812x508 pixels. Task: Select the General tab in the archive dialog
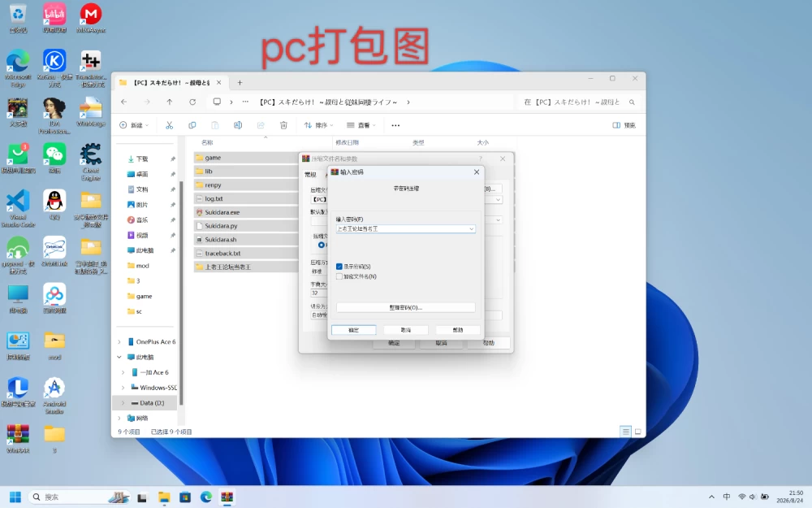pos(310,175)
